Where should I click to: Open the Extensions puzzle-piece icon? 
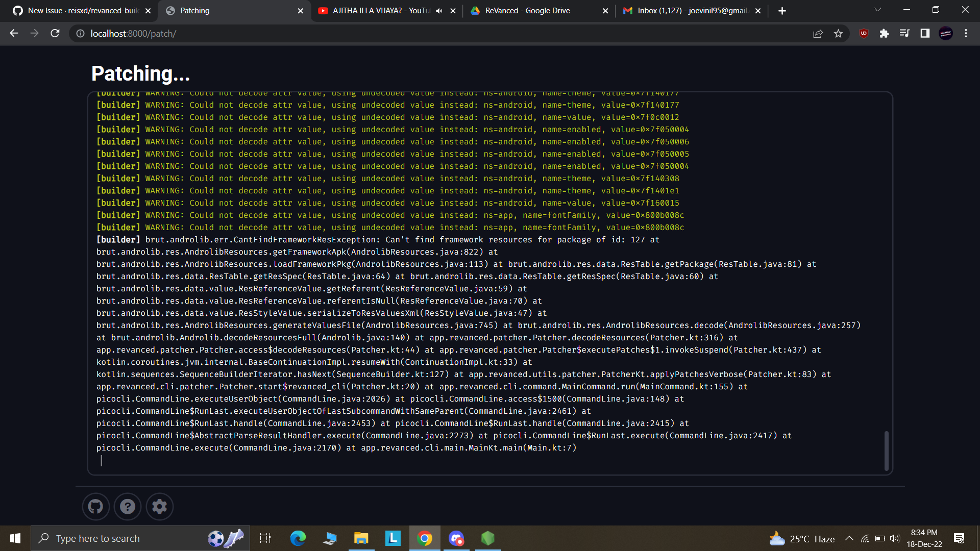pos(885,33)
